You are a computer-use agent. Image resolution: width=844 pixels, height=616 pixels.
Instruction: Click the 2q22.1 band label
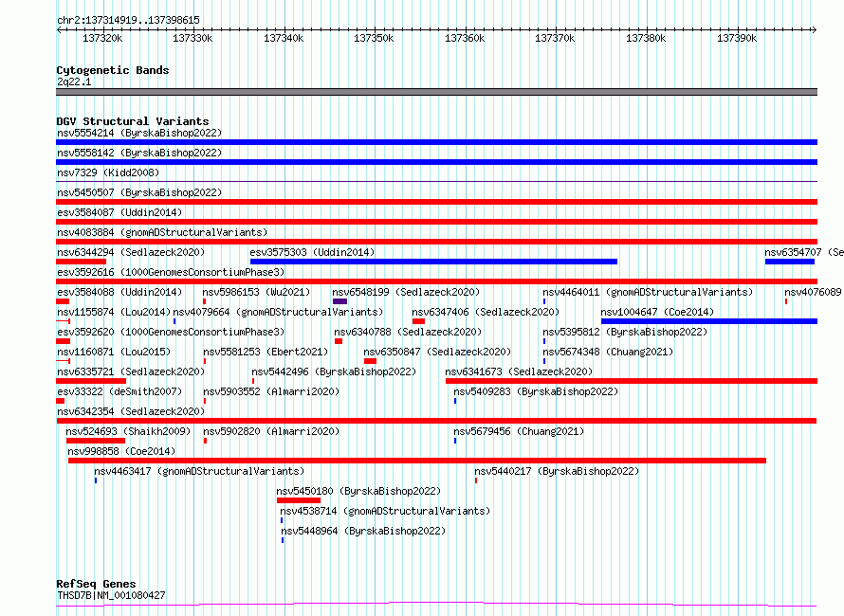click(x=74, y=82)
